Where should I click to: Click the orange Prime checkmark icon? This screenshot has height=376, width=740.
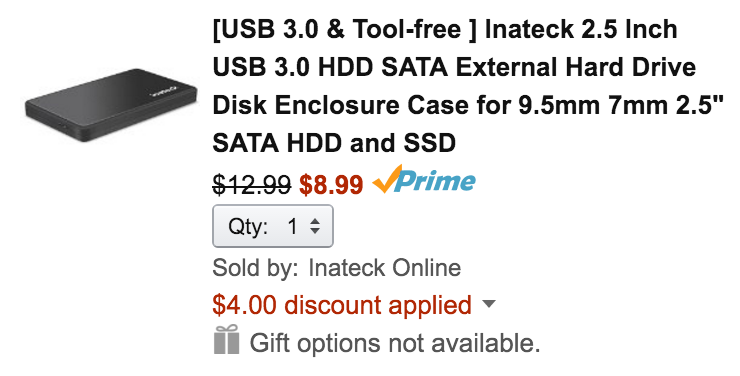pos(387,179)
